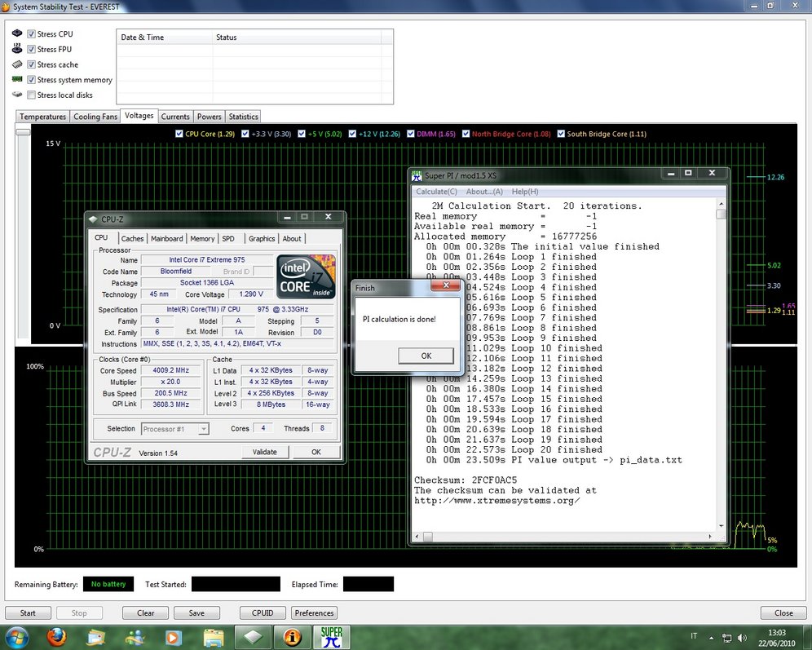Click the Stress cache icon

click(x=17, y=64)
